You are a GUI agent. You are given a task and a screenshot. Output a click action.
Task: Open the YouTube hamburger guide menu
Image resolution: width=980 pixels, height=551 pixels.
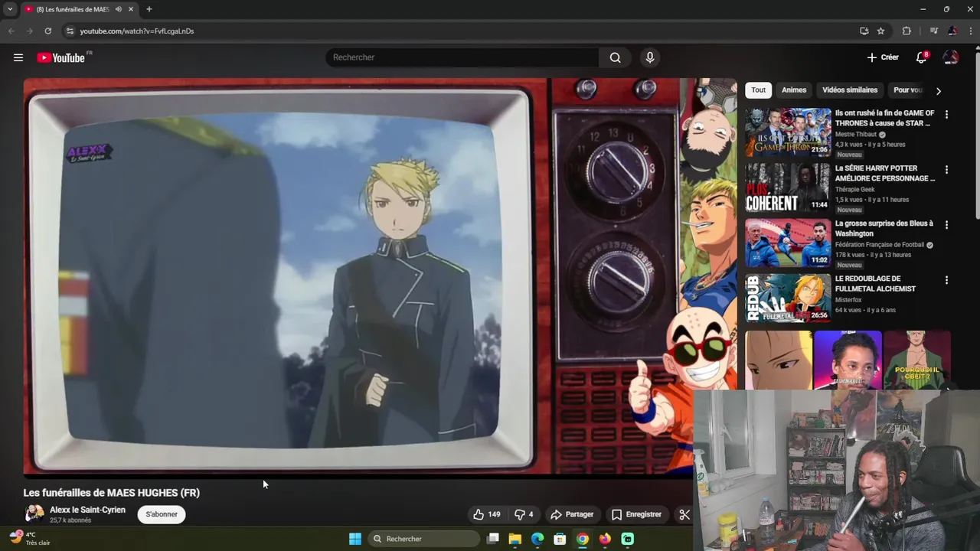18,57
